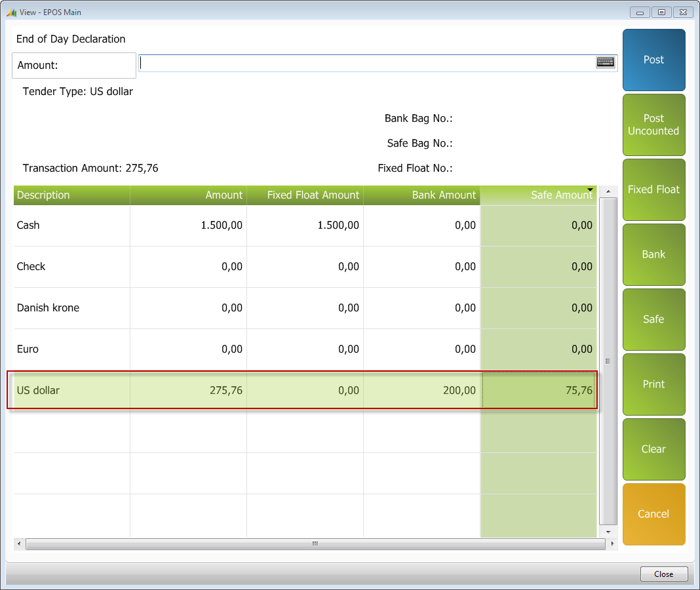The height and width of the screenshot is (590, 700).
Task: Click the Amount input field
Action: click(x=367, y=63)
